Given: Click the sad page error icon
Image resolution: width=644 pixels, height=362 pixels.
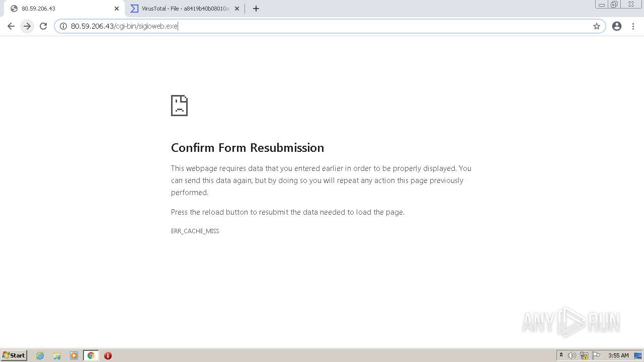Looking at the screenshot, I should [179, 106].
